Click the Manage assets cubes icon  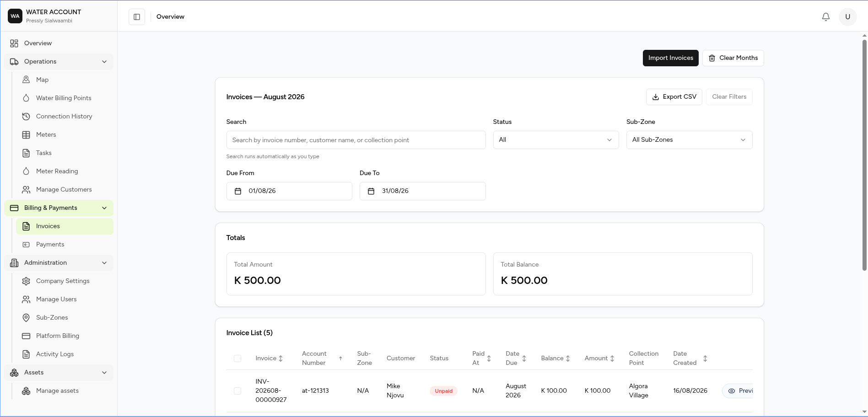[x=26, y=391]
